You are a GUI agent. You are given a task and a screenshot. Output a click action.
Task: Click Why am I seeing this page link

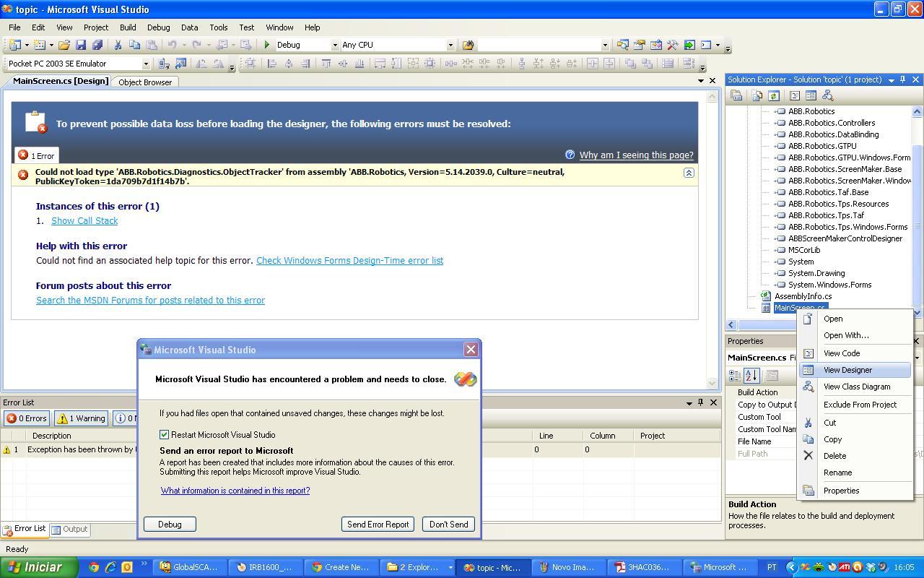[636, 155]
